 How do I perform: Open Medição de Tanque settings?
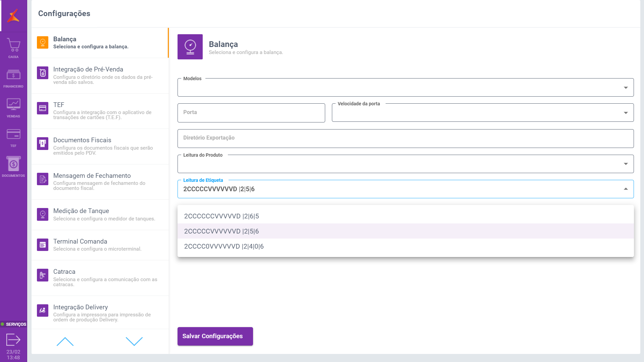(100, 215)
